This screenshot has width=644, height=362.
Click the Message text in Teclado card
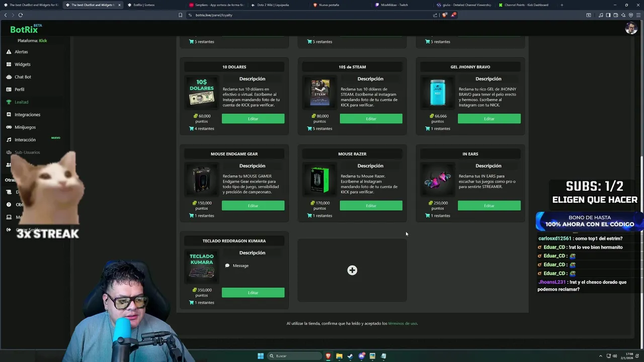pyautogui.click(x=240, y=265)
